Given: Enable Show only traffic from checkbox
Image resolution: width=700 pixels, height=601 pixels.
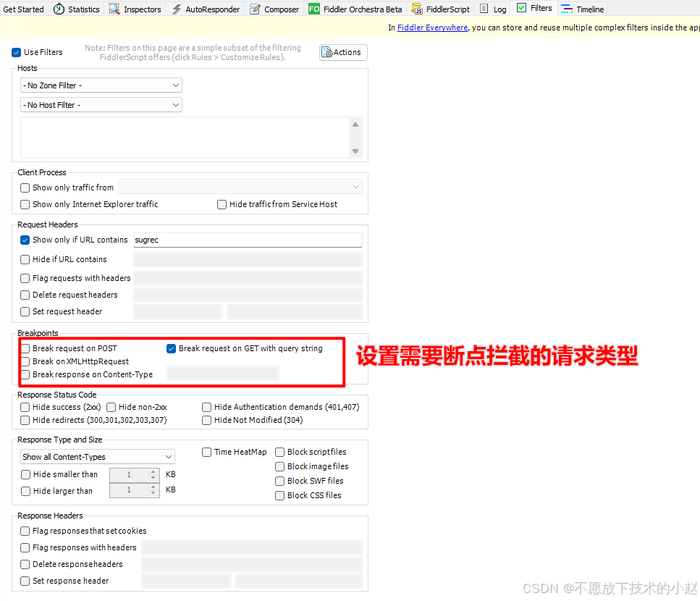Looking at the screenshot, I should tap(25, 188).
